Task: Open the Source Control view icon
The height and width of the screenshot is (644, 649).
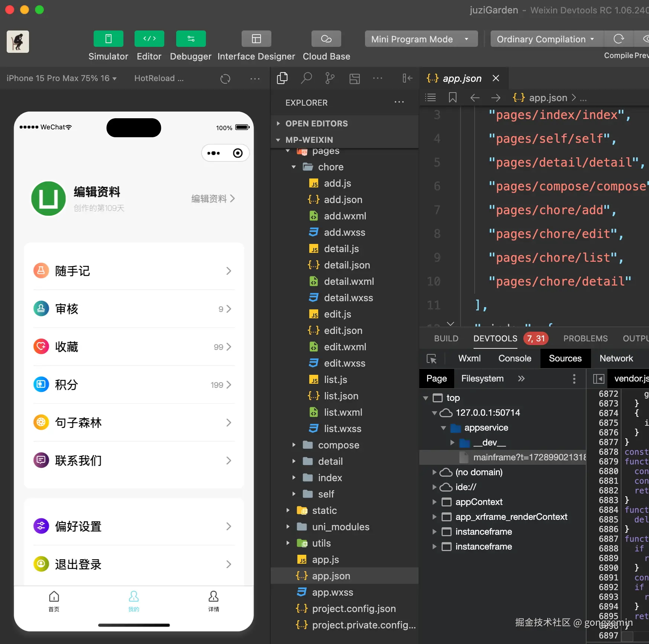Action: pos(330,78)
